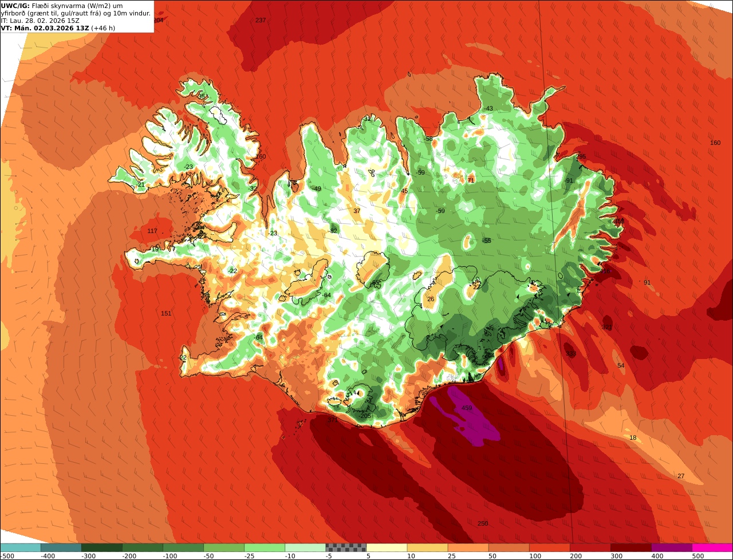Screen dimensions: 733x560
Task: Click the map value 295 on the northeast coast
Action: (581, 157)
